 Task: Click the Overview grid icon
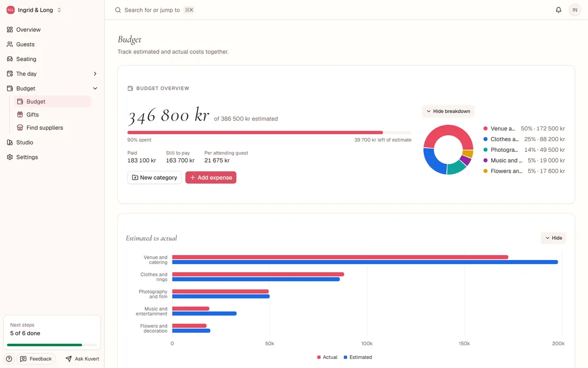(x=10, y=29)
